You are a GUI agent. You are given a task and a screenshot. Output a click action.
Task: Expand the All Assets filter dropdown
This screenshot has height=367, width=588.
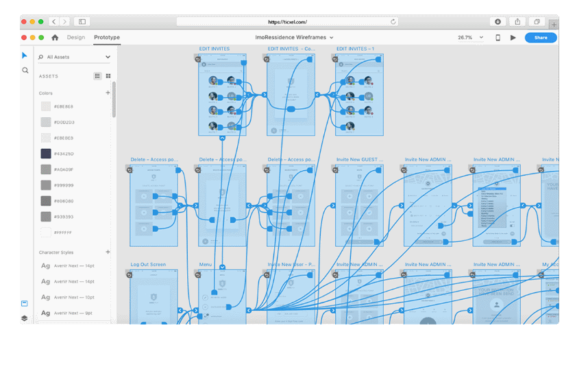[108, 57]
